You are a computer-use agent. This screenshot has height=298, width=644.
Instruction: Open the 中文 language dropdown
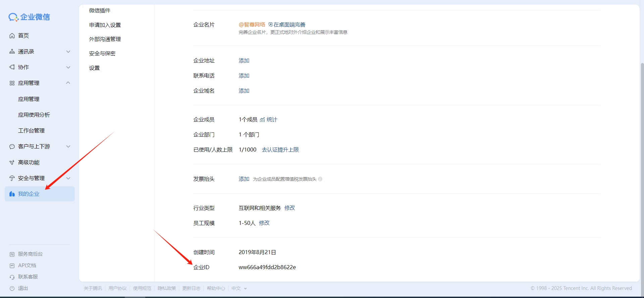[239, 288]
